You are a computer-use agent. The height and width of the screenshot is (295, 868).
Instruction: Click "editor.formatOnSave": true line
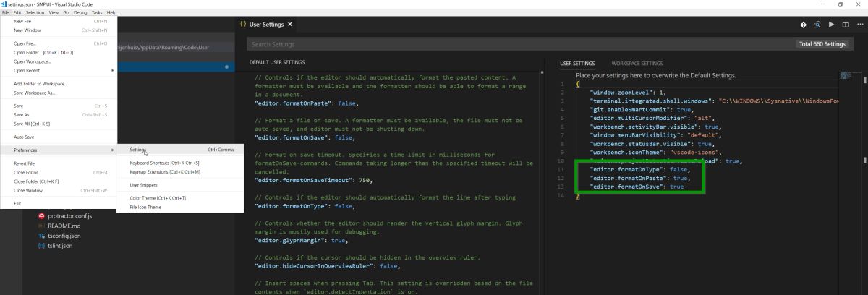pos(637,187)
